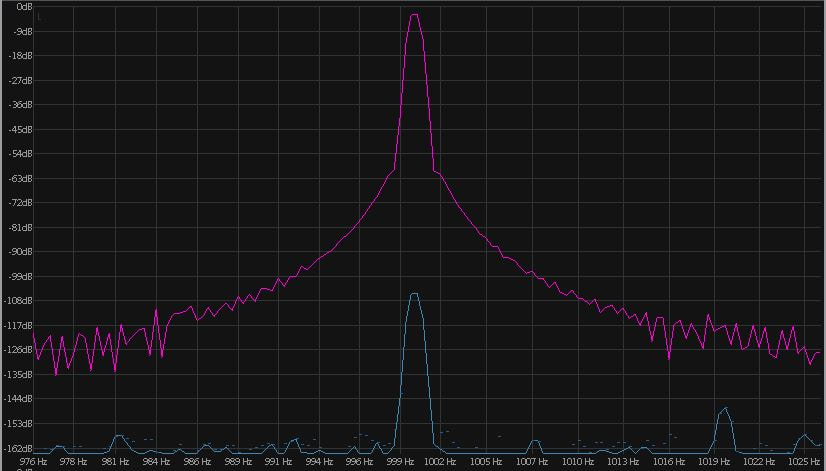Screen dimensions: 826x471
Task: Click the -27dB amplitude axis label
Action: [20, 80]
